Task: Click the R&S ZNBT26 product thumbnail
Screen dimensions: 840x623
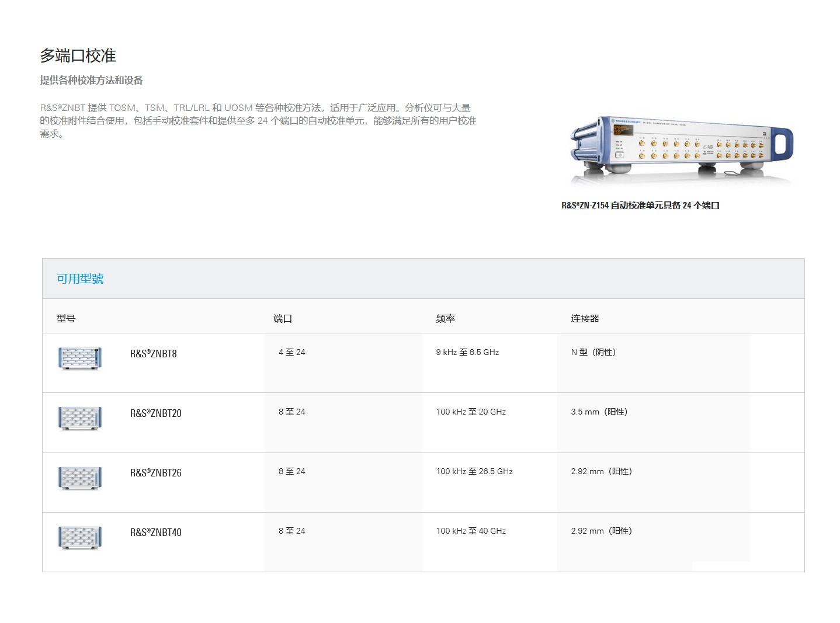Action: point(80,478)
